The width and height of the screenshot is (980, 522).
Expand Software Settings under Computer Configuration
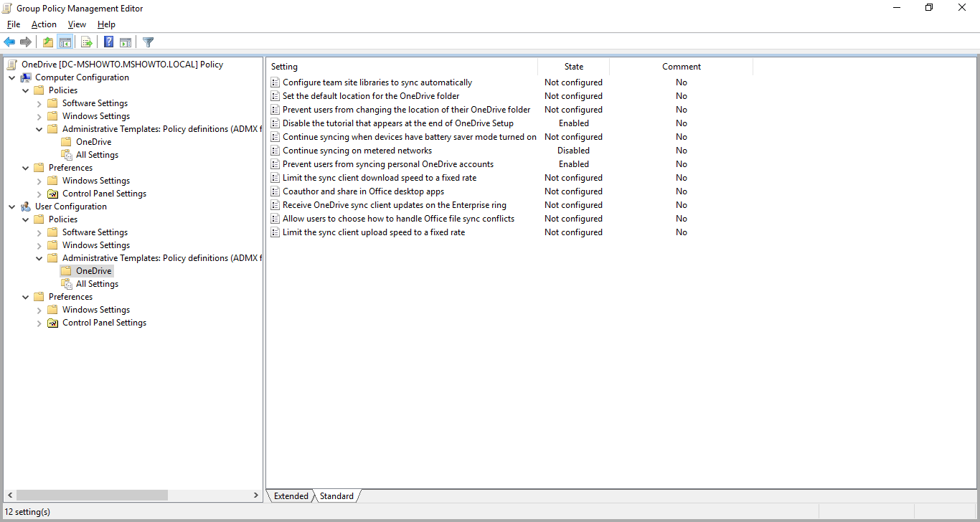39,103
